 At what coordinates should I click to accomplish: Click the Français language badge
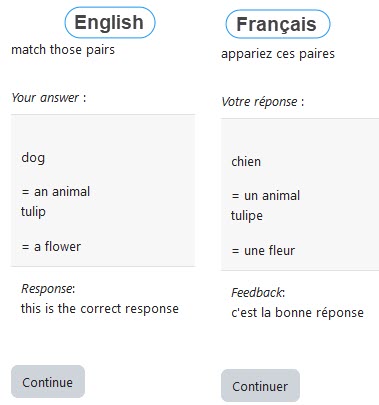pyautogui.click(x=278, y=24)
